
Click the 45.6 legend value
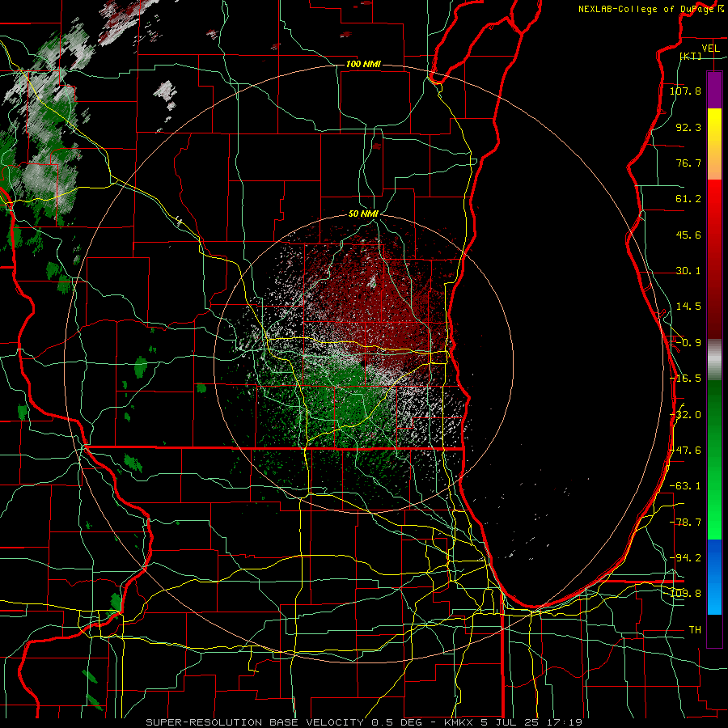coord(688,235)
